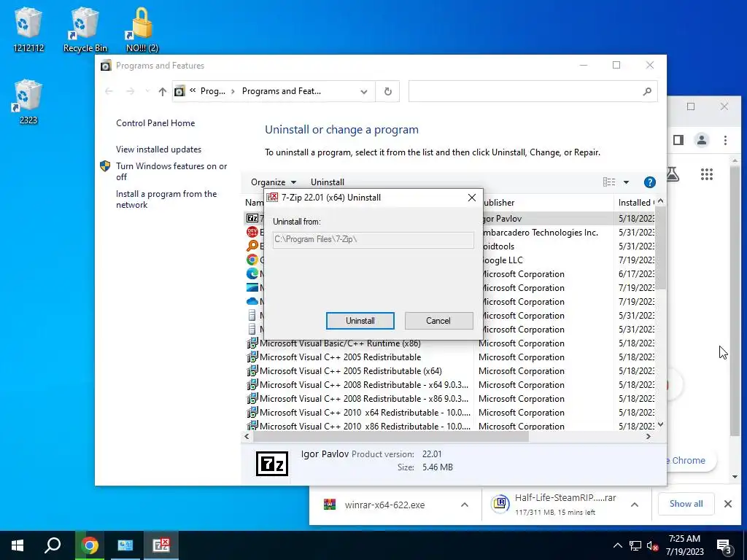Expand the address bar history dropdown
Screen dimensions: 747x560
click(x=363, y=91)
